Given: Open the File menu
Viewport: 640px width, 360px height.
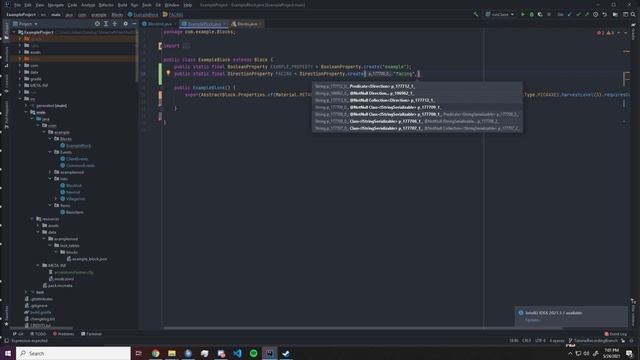Looking at the screenshot, I should tap(17, 5).
